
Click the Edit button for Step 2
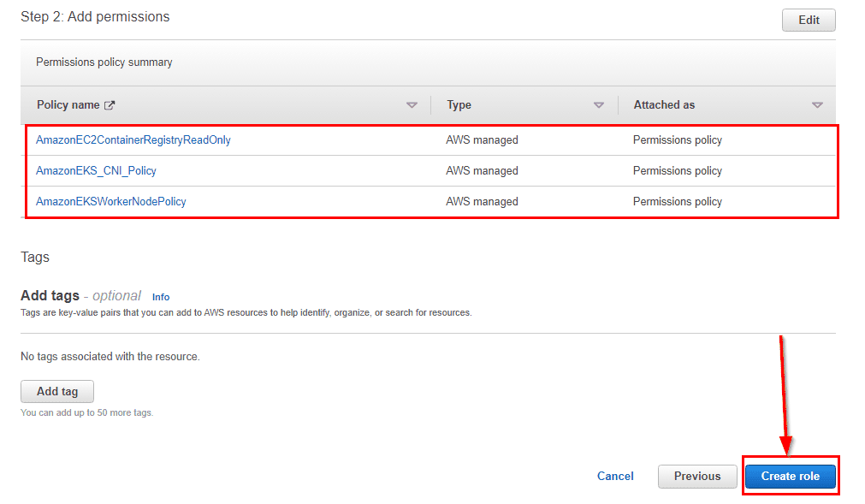pos(808,21)
